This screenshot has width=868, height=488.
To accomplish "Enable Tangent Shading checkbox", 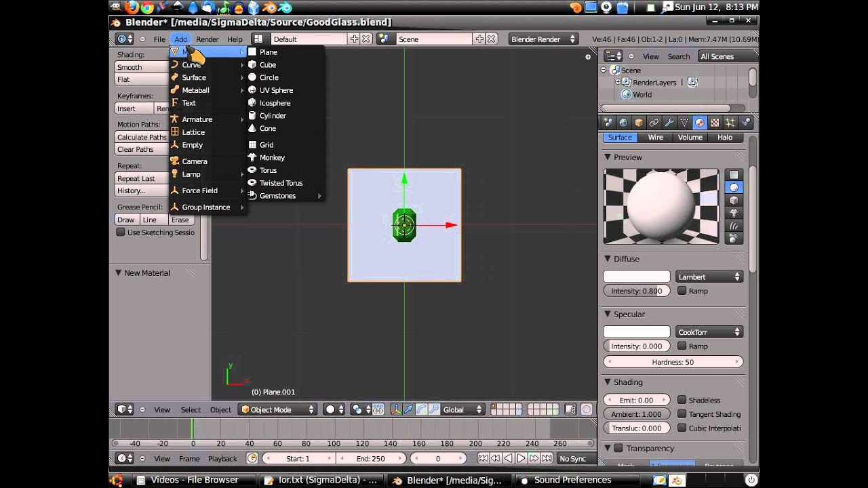I will (682, 414).
